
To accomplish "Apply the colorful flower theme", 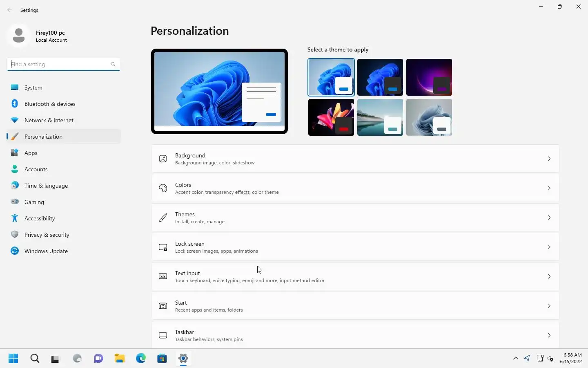I will point(331,117).
